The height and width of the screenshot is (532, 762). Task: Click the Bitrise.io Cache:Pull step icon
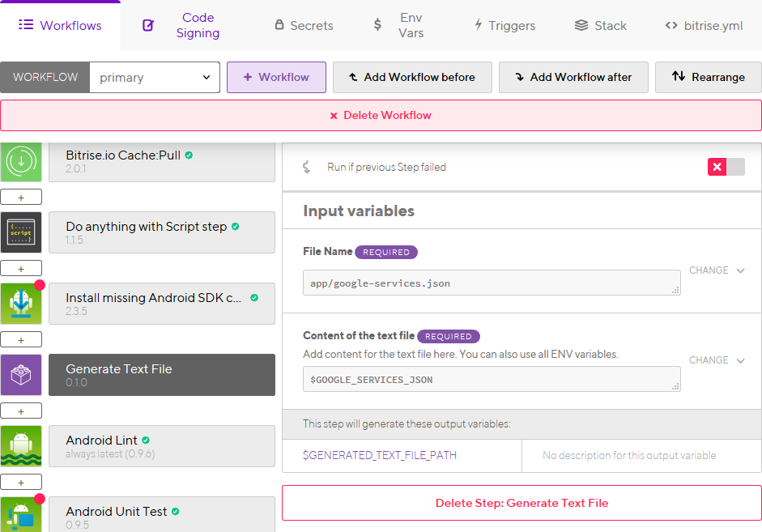click(21, 161)
